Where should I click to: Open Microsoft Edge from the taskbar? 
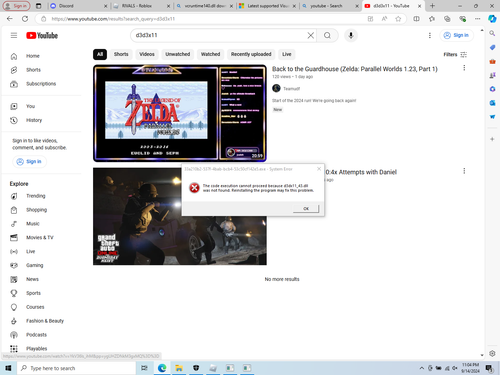(162, 368)
